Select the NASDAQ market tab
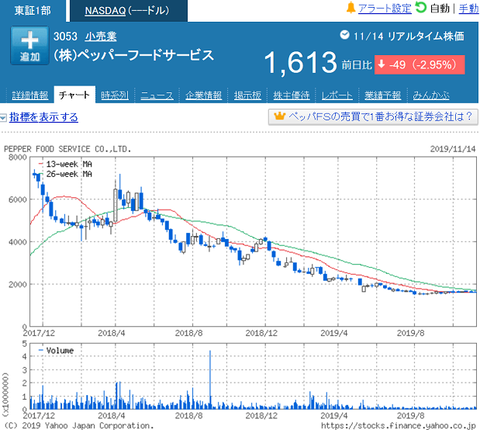Screen dimensions: 480x430 [129, 10]
